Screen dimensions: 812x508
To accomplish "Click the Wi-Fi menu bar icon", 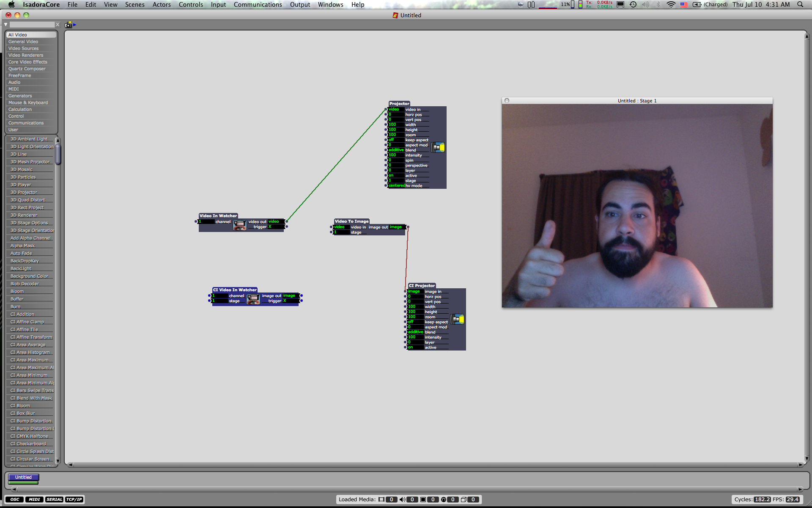I will [671, 5].
